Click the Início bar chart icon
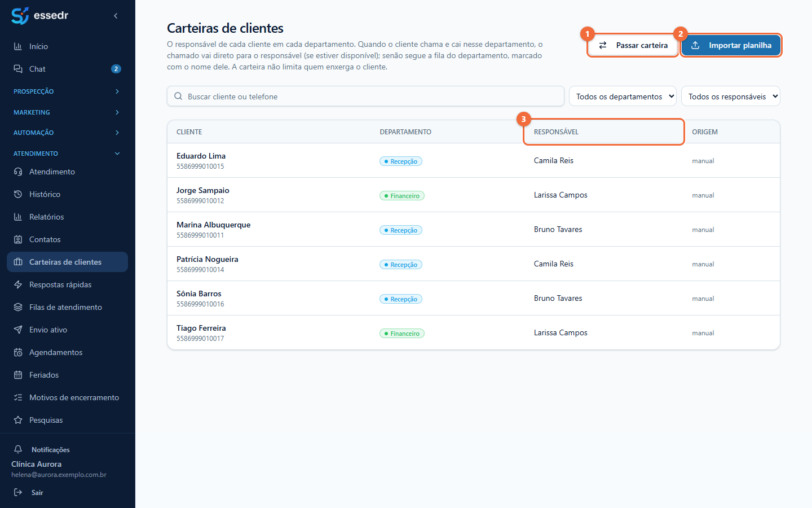Image resolution: width=812 pixels, height=508 pixels. pos(18,46)
